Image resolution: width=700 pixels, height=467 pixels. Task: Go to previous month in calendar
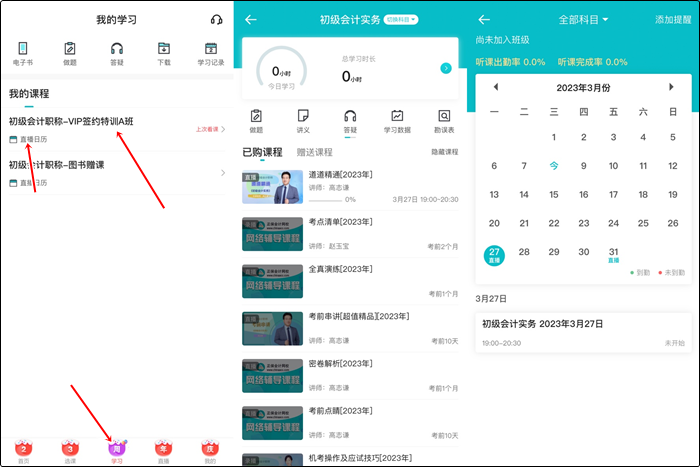[496, 87]
